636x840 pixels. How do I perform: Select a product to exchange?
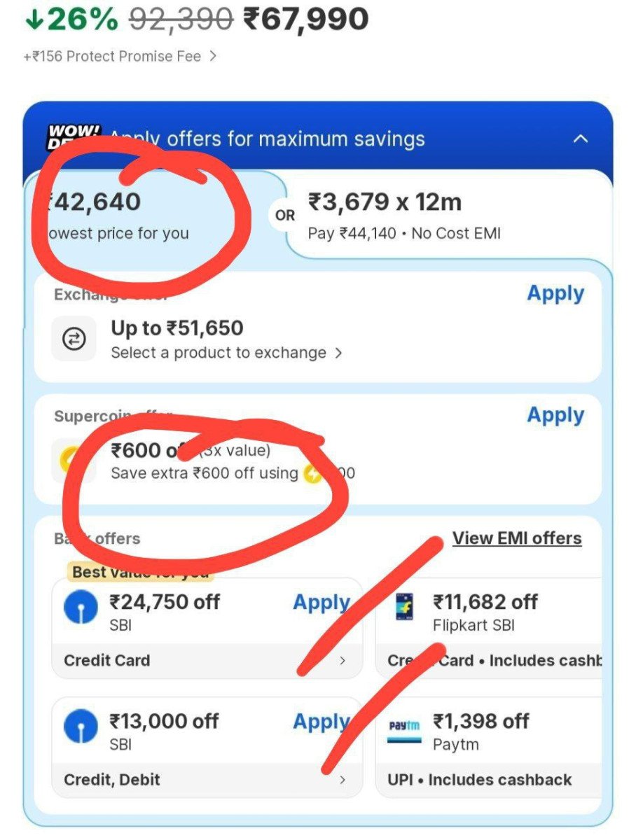click(x=226, y=353)
